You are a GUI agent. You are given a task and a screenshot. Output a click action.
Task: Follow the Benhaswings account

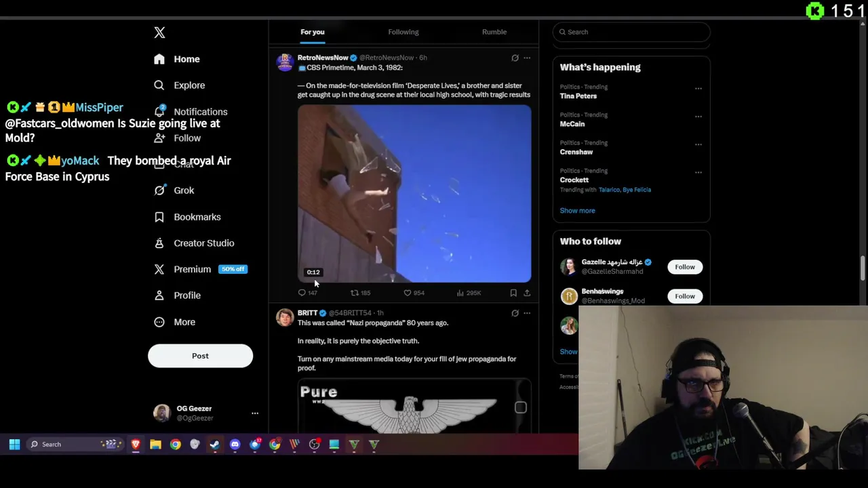[x=685, y=296]
